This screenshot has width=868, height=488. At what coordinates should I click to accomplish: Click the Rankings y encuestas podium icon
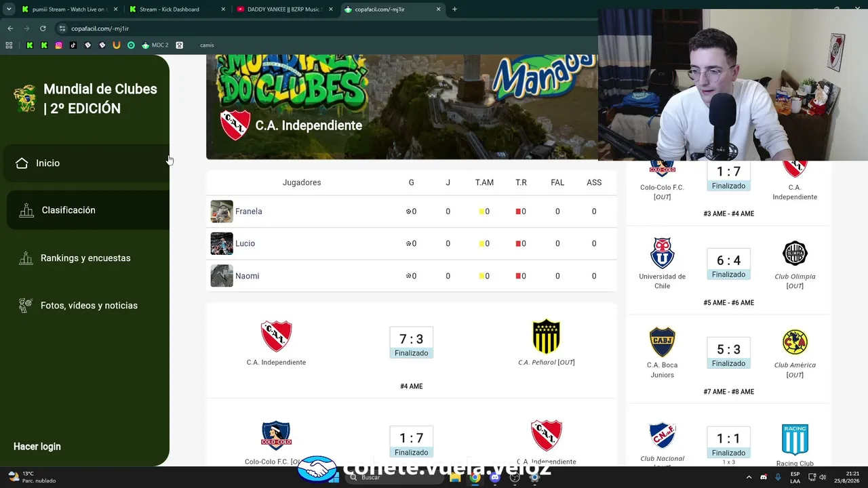[26, 258]
